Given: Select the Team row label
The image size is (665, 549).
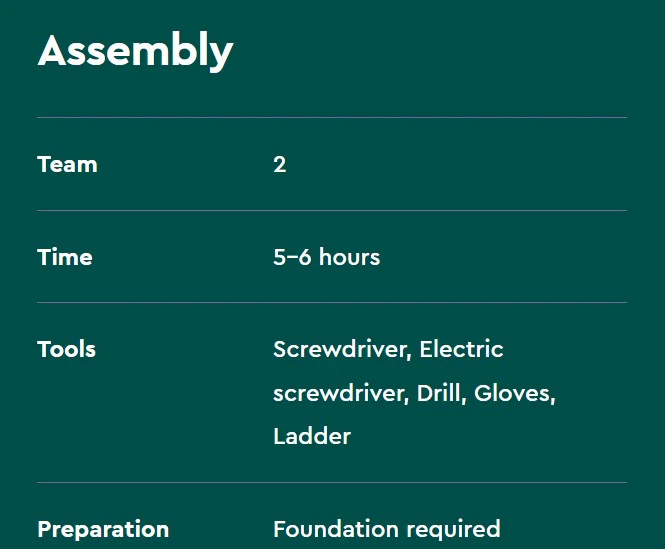Looking at the screenshot, I should point(67,164).
